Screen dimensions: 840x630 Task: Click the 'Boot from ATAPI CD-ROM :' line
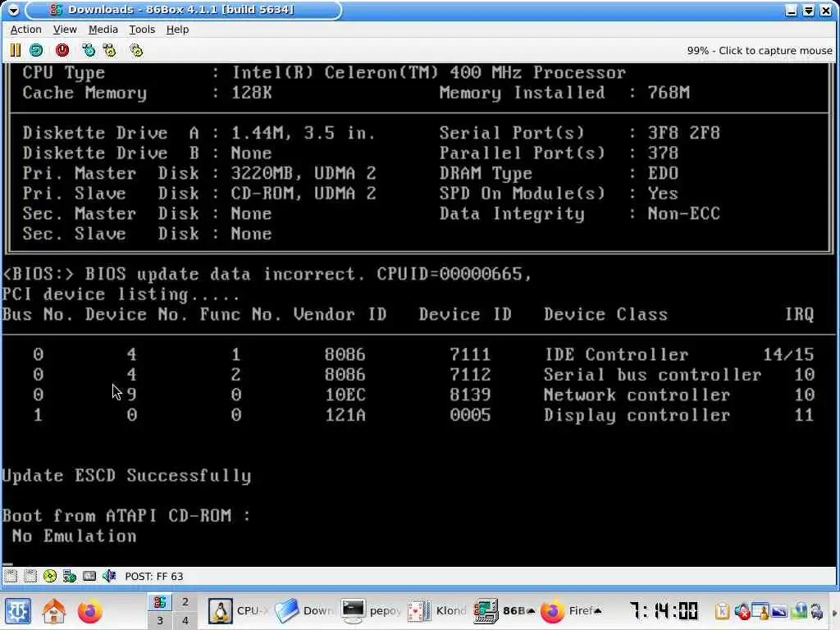(126, 515)
